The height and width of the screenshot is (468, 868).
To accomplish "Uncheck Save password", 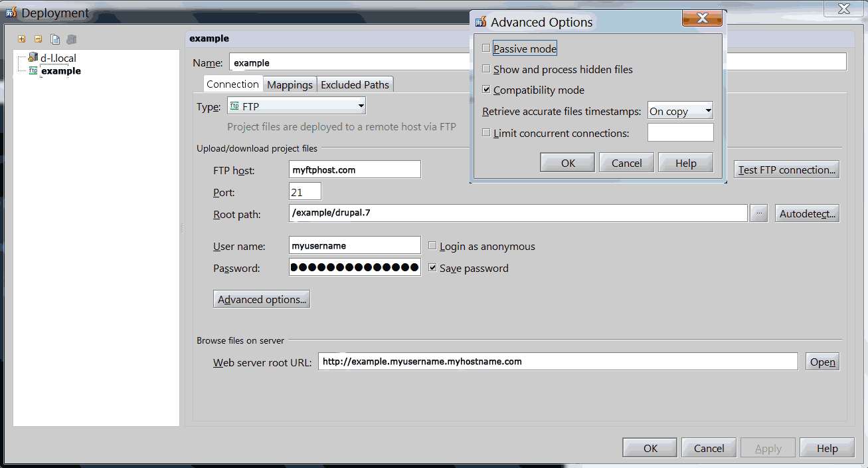I will click(x=433, y=268).
